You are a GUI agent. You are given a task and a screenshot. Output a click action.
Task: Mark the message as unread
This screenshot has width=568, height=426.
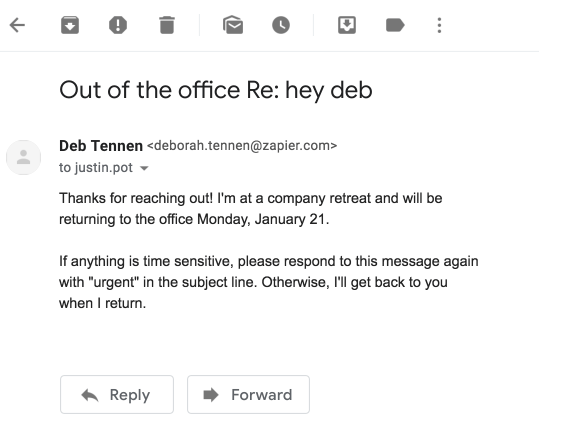(x=233, y=25)
